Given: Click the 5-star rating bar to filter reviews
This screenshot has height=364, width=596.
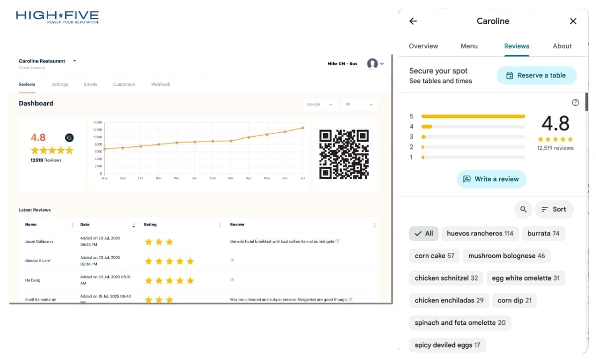Looking at the screenshot, I should coord(473,116).
